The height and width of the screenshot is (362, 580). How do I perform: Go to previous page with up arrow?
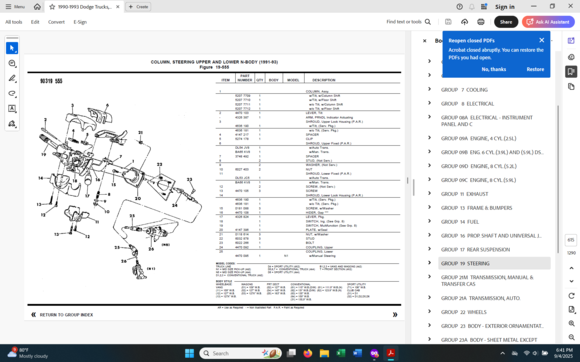point(571,268)
